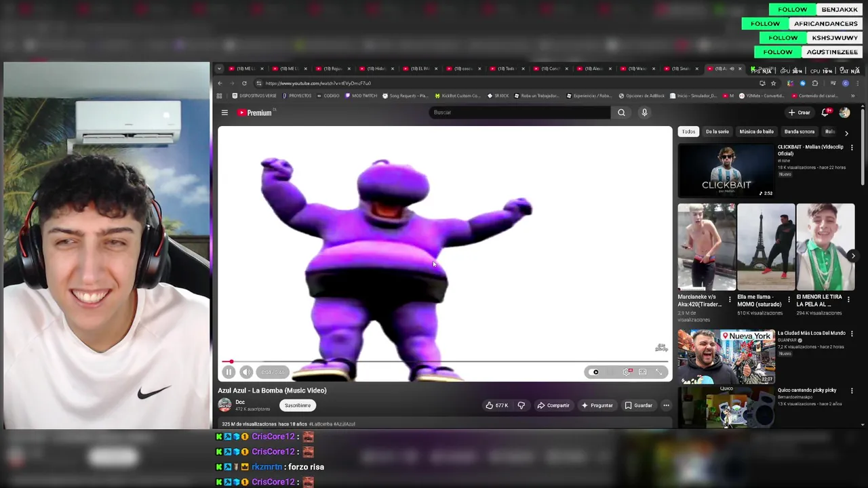Open options for La Ciudad Más Loca Del Mundo
The height and width of the screenshot is (488, 868).
click(x=852, y=333)
